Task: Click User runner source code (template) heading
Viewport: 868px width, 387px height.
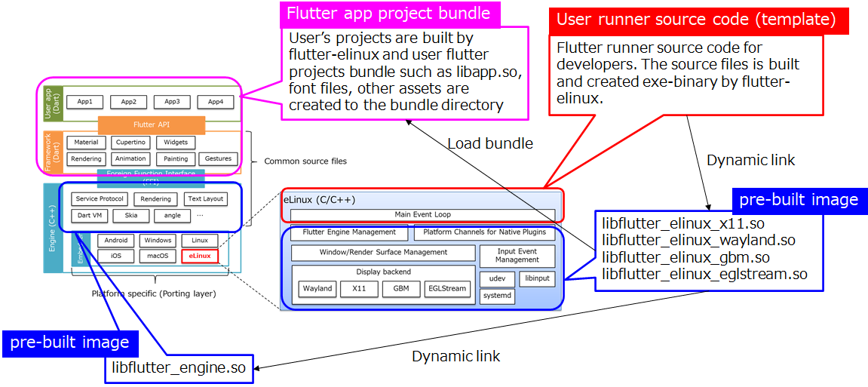Action: (695, 21)
